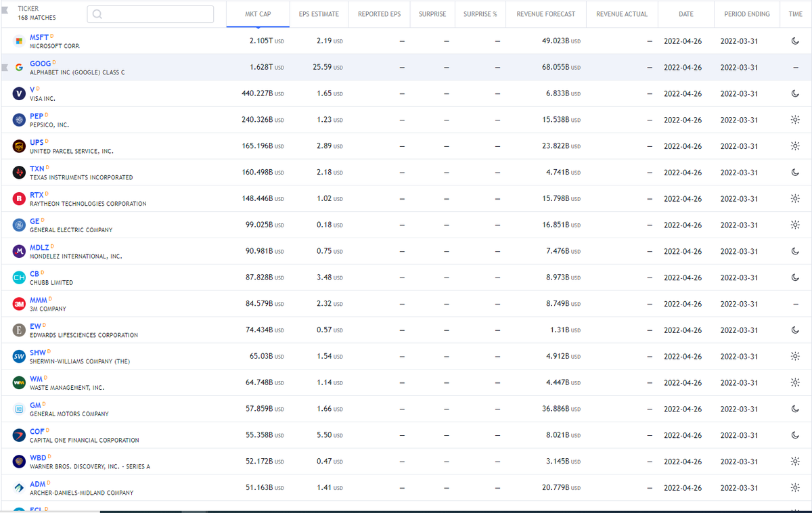Click the Warner Bros. Discovery logo icon

20,462
